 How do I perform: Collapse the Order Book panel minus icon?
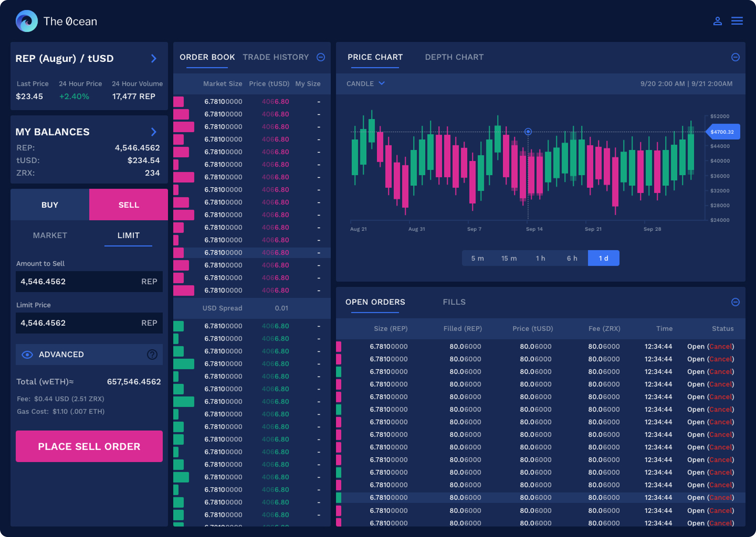tap(321, 57)
